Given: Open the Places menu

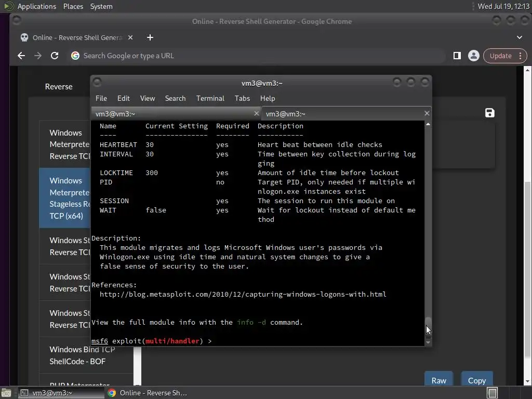Looking at the screenshot, I should tap(73, 6).
